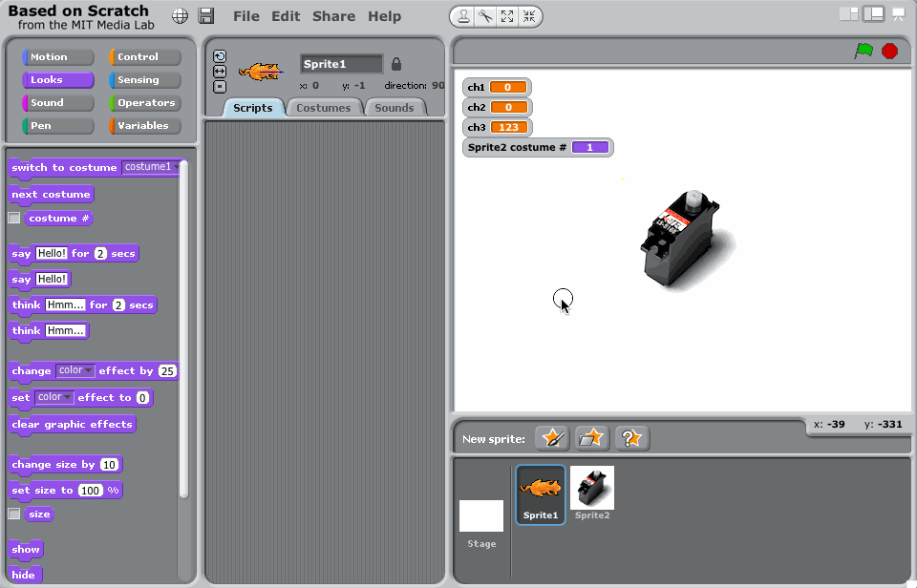Click the globe language icon
Screen dimensions: 917x588
pos(181,16)
